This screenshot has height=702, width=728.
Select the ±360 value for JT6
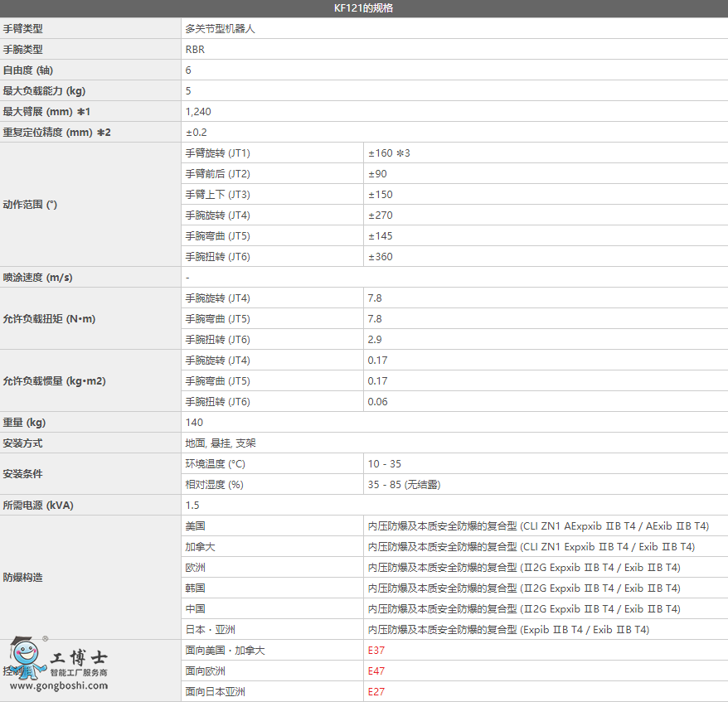coord(381,257)
